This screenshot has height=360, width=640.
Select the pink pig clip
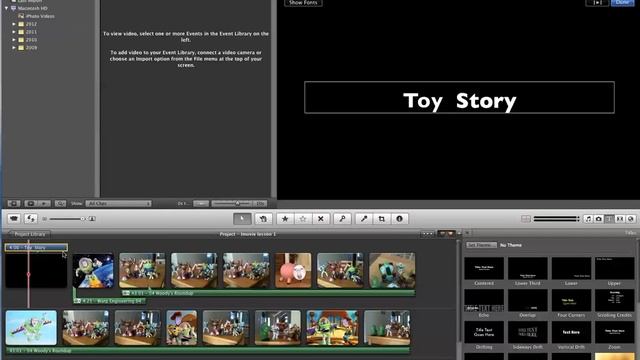(293, 271)
